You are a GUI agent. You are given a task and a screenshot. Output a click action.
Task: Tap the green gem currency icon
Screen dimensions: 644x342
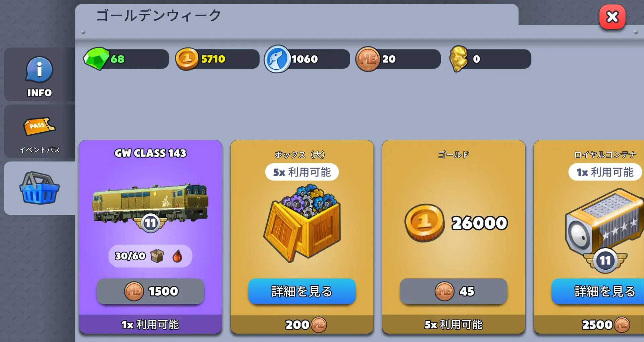click(97, 59)
